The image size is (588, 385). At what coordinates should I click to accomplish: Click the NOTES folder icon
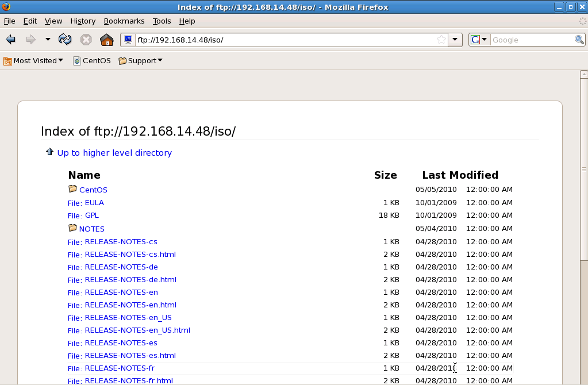[72, 228]
